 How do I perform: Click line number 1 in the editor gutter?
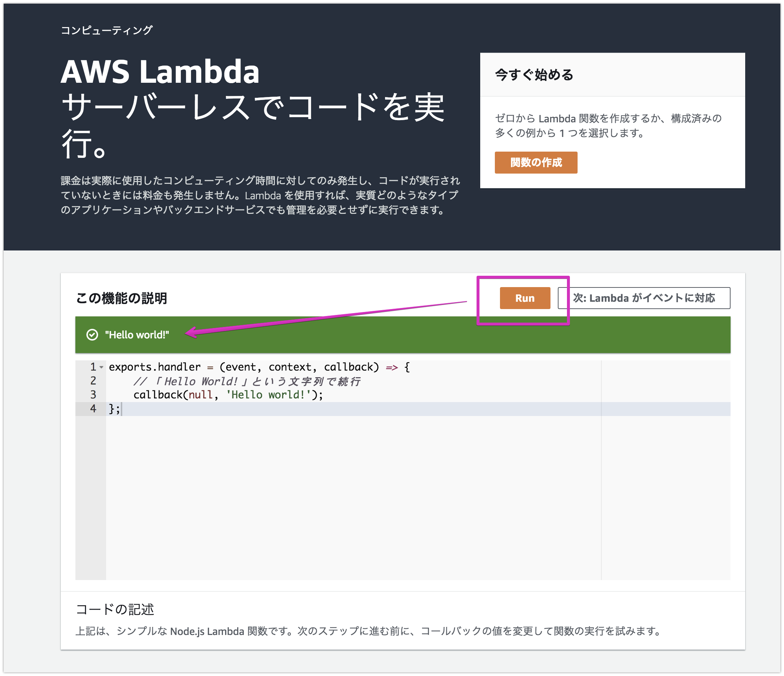(93, 367)
